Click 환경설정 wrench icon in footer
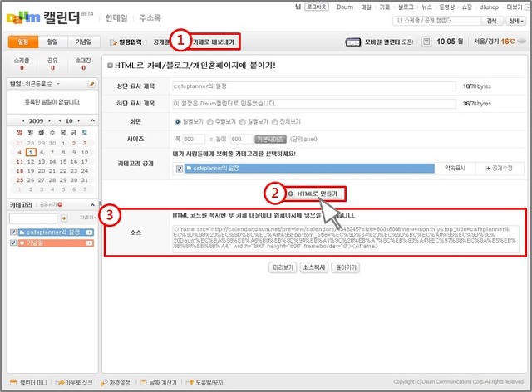 coord(104,382)
